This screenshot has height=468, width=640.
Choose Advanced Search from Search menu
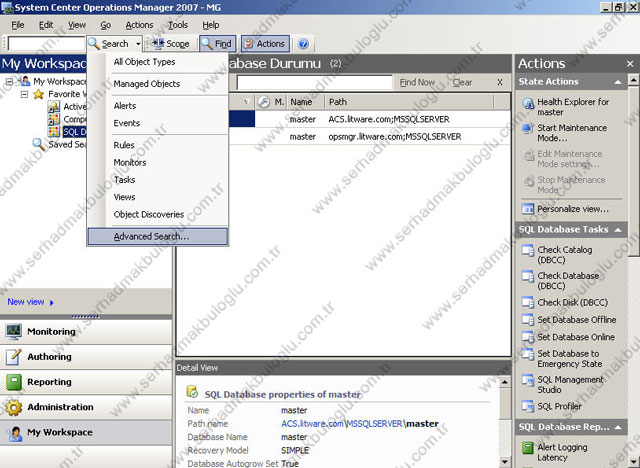(158, 237)
